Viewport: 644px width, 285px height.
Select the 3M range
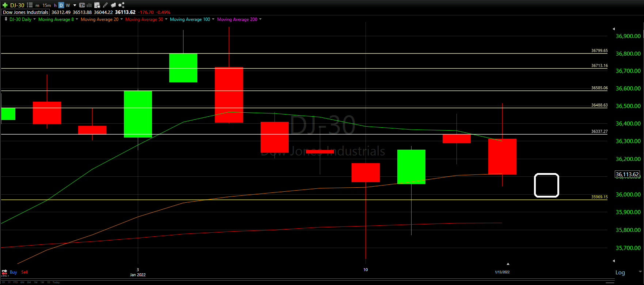(x=29, y=282)
